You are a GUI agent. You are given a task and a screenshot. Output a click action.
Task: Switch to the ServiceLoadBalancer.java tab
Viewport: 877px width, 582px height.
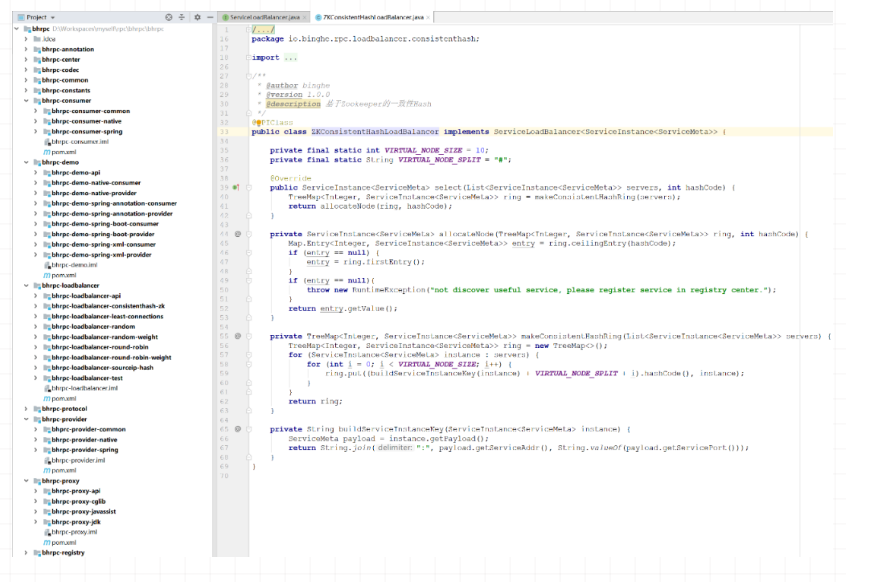coord(265,17)
